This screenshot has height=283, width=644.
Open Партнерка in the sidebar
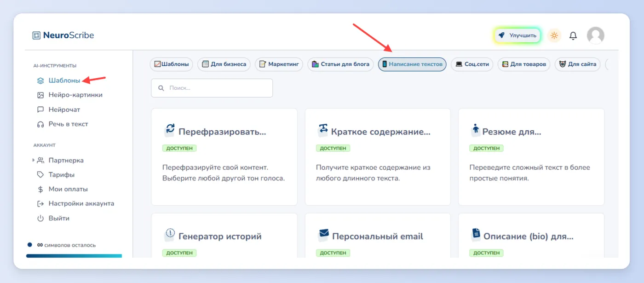(66, 160)
